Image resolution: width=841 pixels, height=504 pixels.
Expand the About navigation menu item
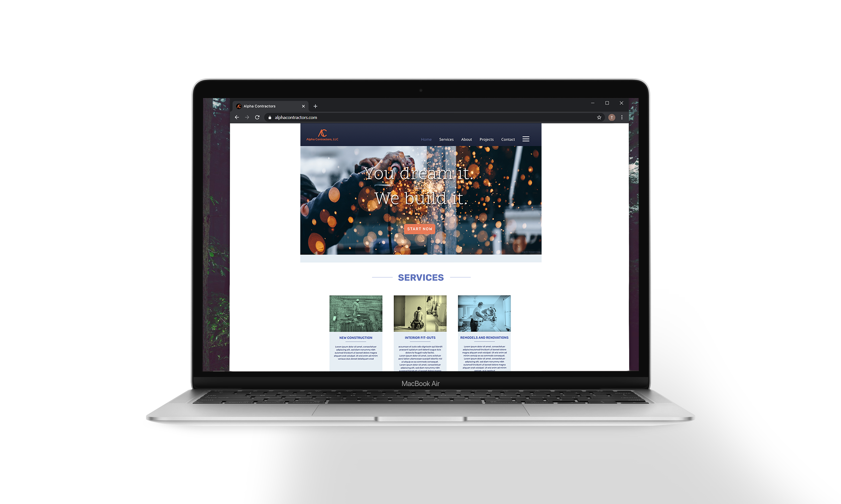click(x=467, y=139)
